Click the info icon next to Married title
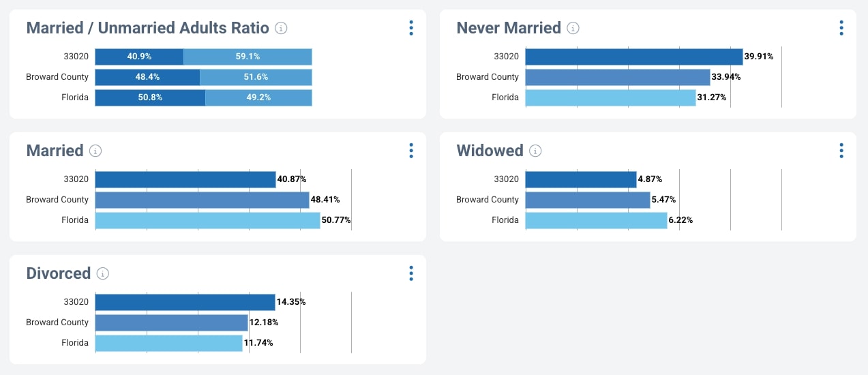This screenshot has height=375, width=868. click(x=95, y=151)
